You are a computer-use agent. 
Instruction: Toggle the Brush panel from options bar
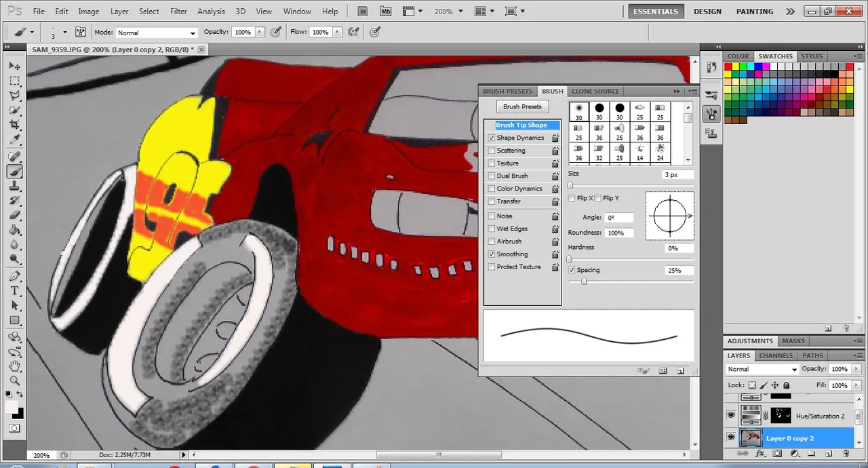(x=81, y=32)
